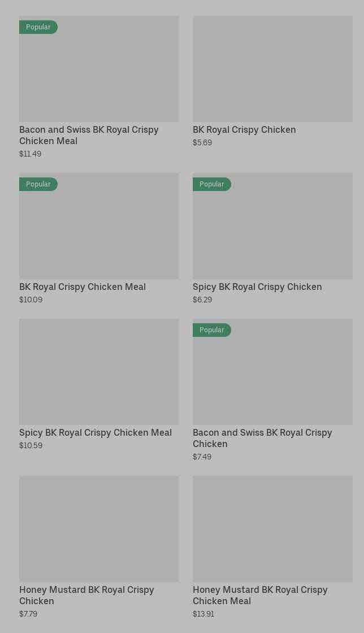Open the Honey Mustard BK Royal Crispy Chicken image
Image resolution: width=364 pixels, height=633 pixels.
[99, 528]
